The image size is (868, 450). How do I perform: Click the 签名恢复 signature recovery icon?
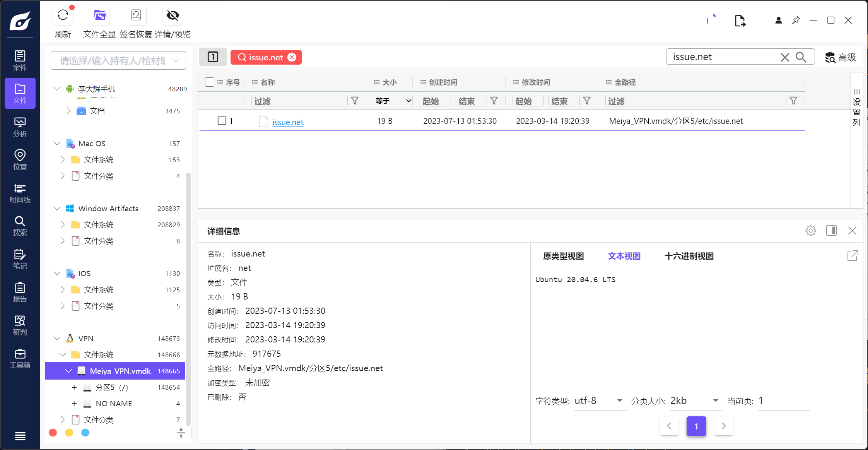(x=136, y=15)
